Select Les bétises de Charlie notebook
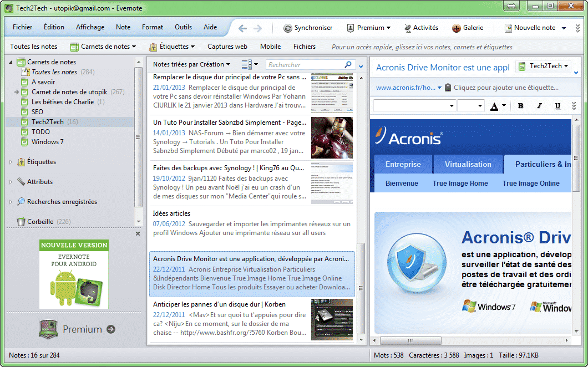Screen dimensions: 588x367 [x=63, y=102]
